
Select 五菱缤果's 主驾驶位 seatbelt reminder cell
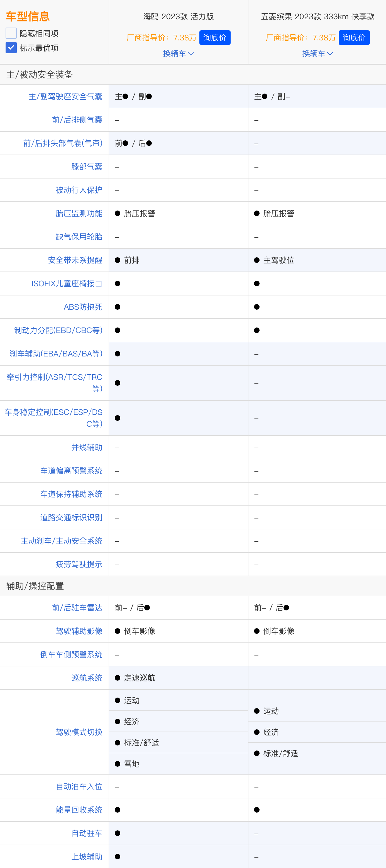(x=317, y=260)
